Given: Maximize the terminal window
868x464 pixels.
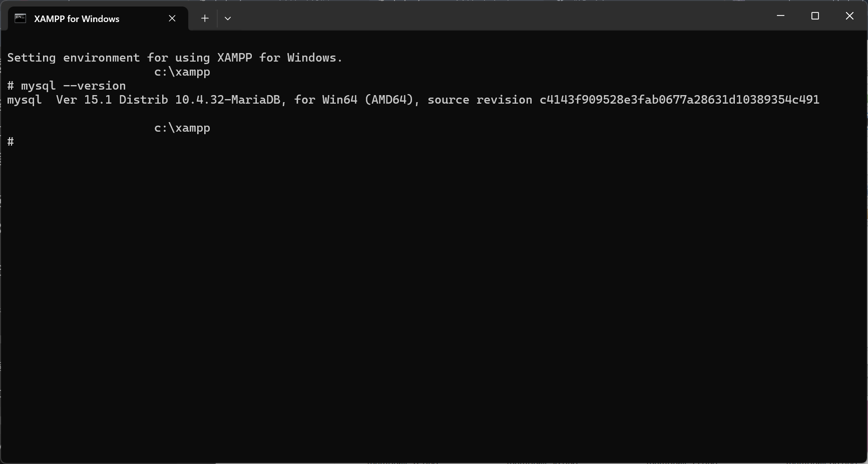Looking at the screenshot, I should coord(815,16).
